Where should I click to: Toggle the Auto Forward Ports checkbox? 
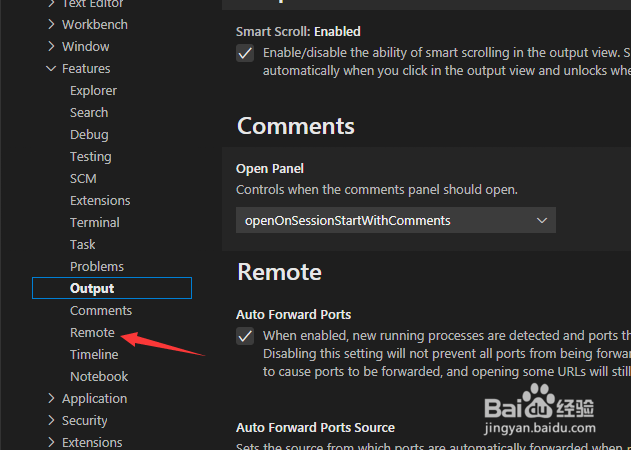245,336
